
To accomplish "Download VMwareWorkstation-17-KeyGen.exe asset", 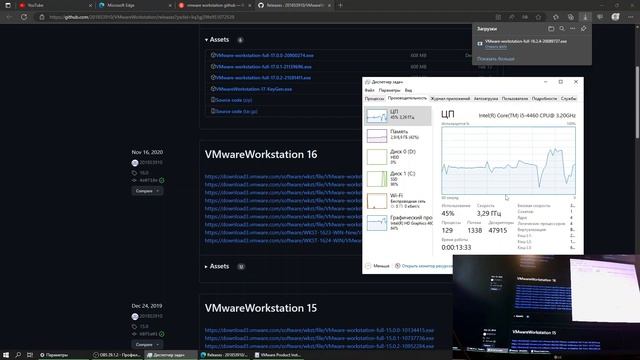I will point(253,89).
